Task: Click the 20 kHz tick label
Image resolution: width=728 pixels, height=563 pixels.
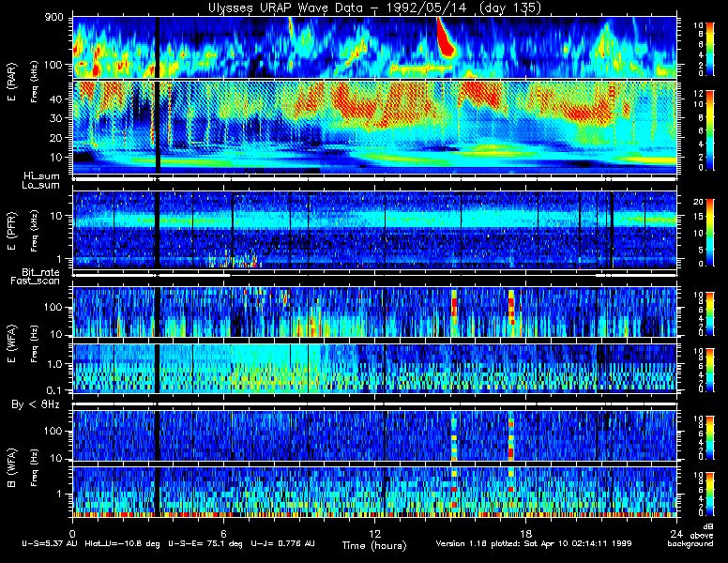Action: [x=56, y=138]
